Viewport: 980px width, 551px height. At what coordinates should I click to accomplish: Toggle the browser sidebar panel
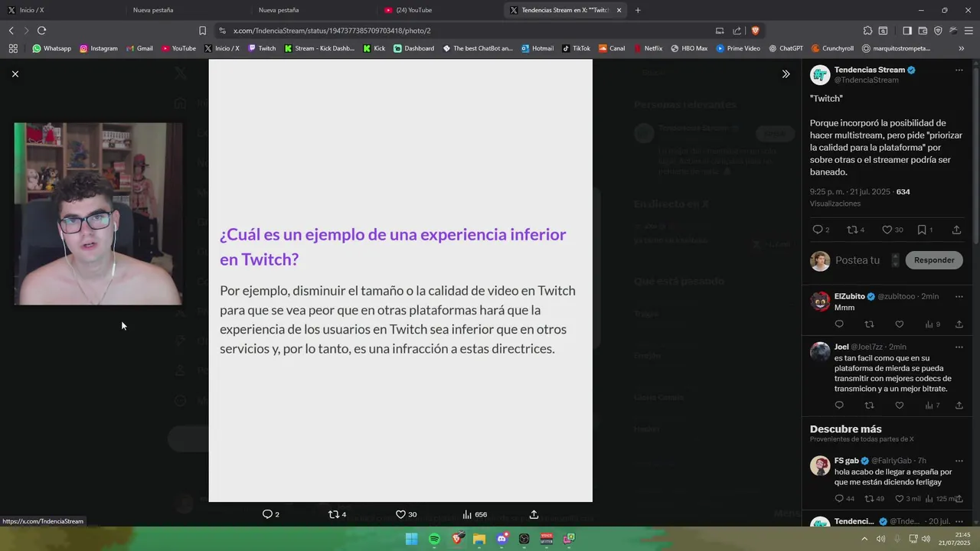click(x=906, y=31)
